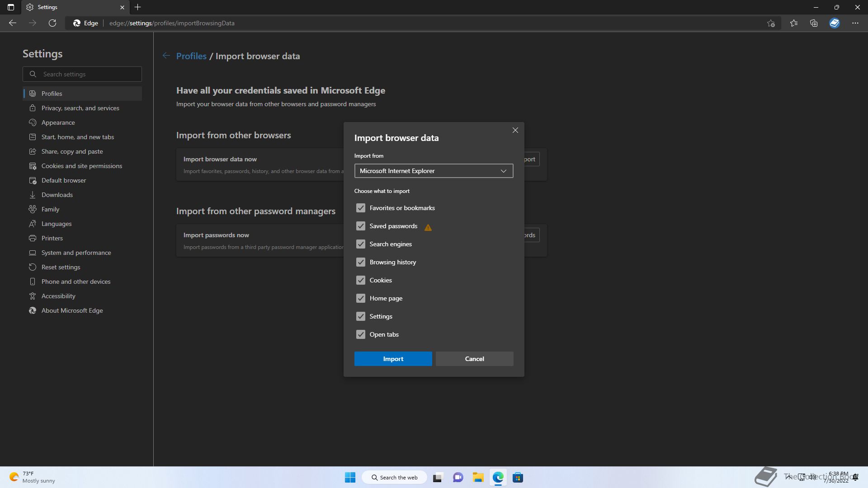Go back using the arrow beside Profiles
868x488 pixels.
pyautogui.click(x=166, y=56)
